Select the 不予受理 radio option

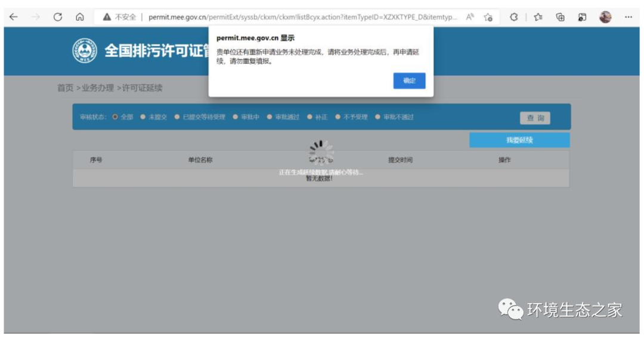click(x=338, y=117)
